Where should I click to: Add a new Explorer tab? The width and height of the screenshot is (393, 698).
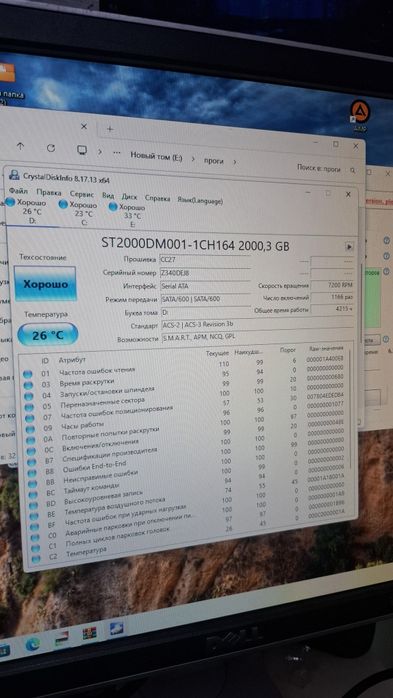110,129
